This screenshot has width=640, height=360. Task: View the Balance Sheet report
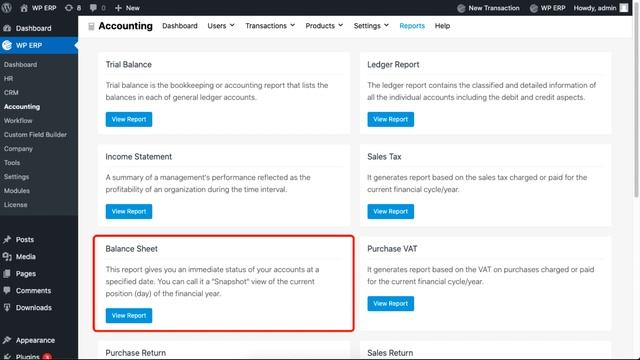click(129, 316)
